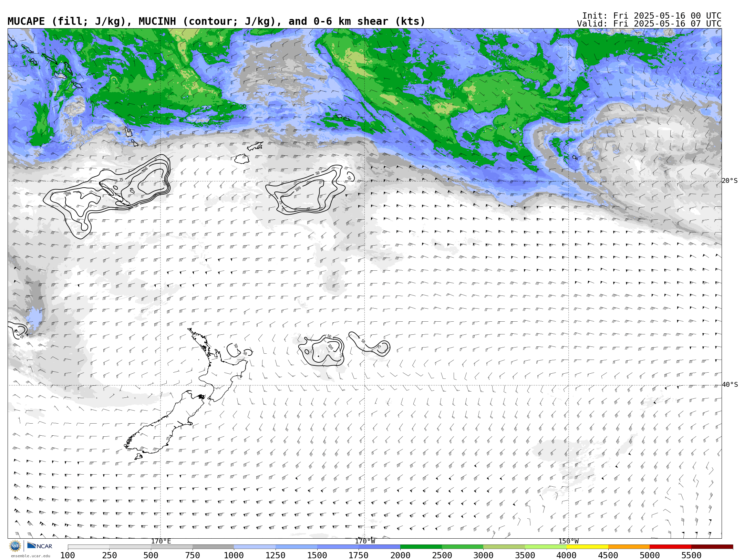The image size is (744, 560).
Task: Click the 40°S latitude label
Action: coord(730,385)
